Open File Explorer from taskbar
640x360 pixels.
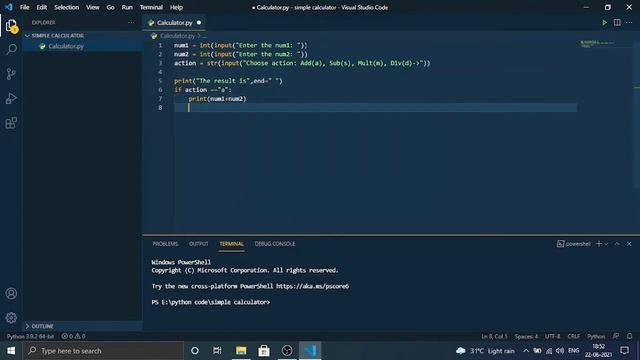pos(241,351)
